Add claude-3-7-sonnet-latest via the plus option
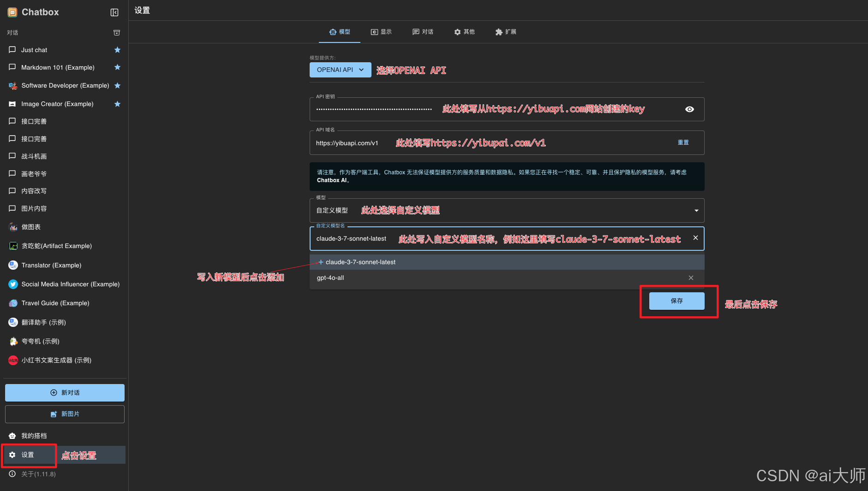 coord(507,262)
